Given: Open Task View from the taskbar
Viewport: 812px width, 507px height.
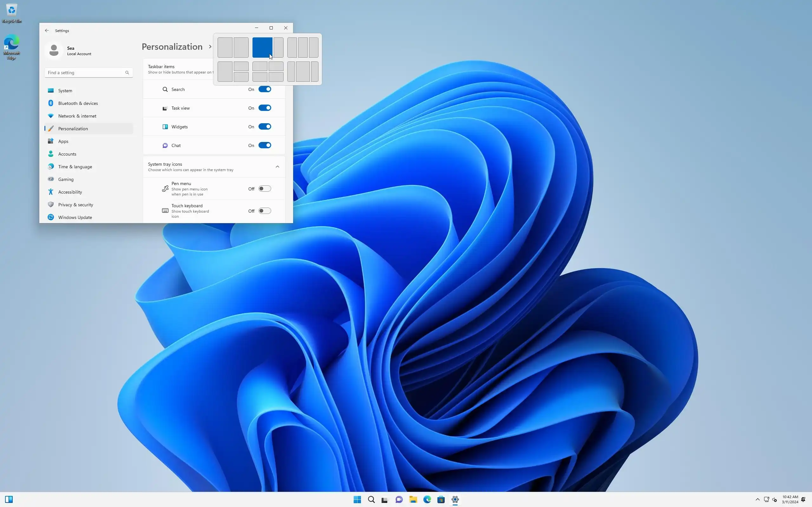Looking at the screenshot, I should [384, 500].
